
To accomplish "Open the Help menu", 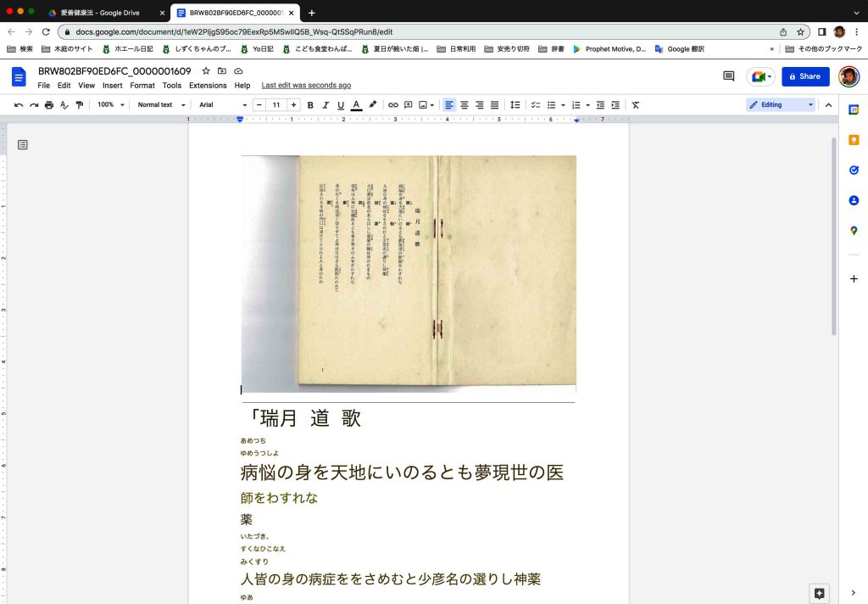I will click(x=242, y=86).
